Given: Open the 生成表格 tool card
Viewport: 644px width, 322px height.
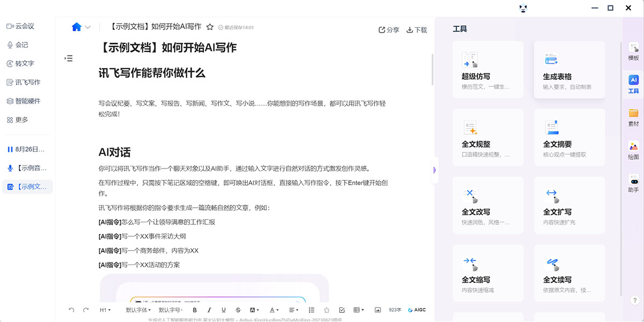Looking at the screenshot, I should [569, 70].
